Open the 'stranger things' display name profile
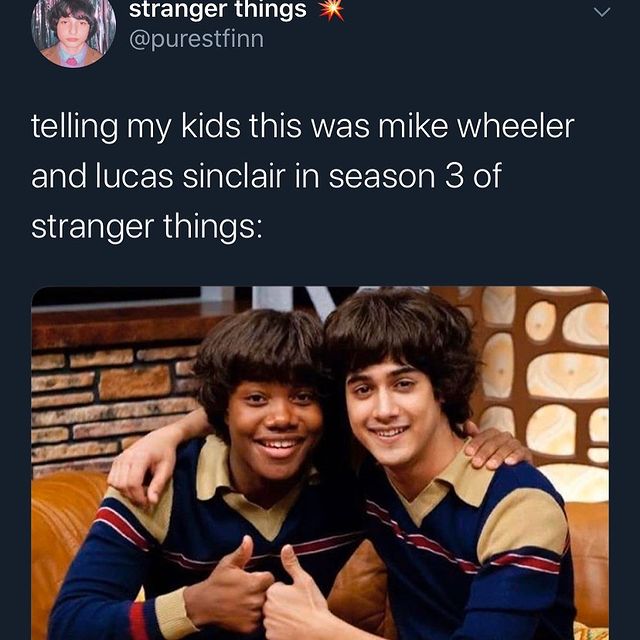 click(218, 10)
